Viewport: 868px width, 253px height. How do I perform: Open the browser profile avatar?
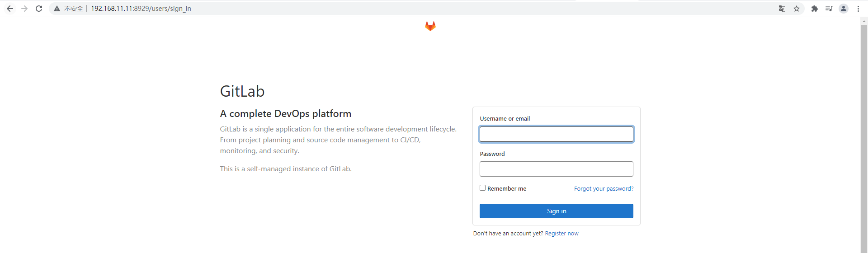(844, 9)
